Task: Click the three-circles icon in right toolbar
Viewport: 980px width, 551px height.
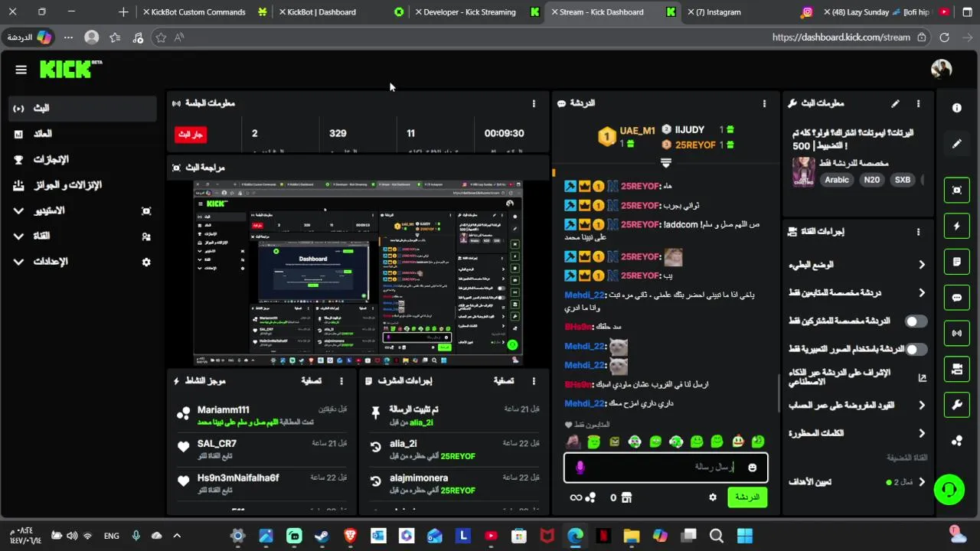Action: coord(957,441)
